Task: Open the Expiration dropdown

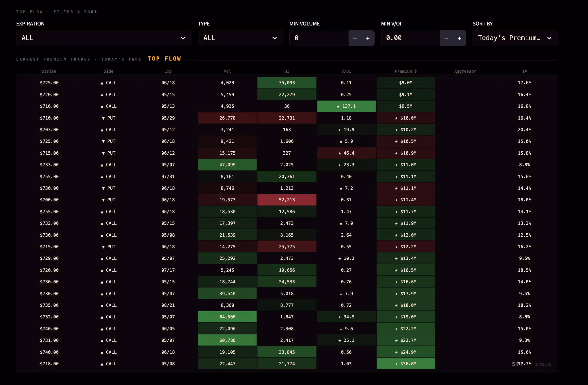Action: [x=104, y=38]
